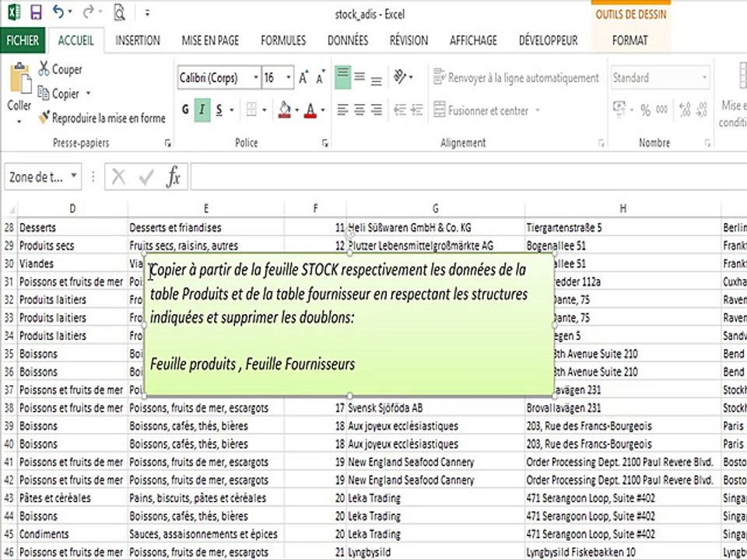The height and width of the screenshot is (560, 747).
Task: Expand the Fusionner et centrer dropdown arrow
Action: [x=538, y=110]
